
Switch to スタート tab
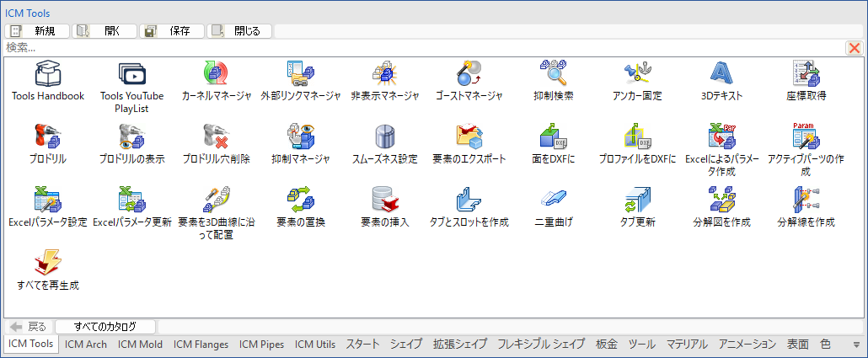pos(363,345)
